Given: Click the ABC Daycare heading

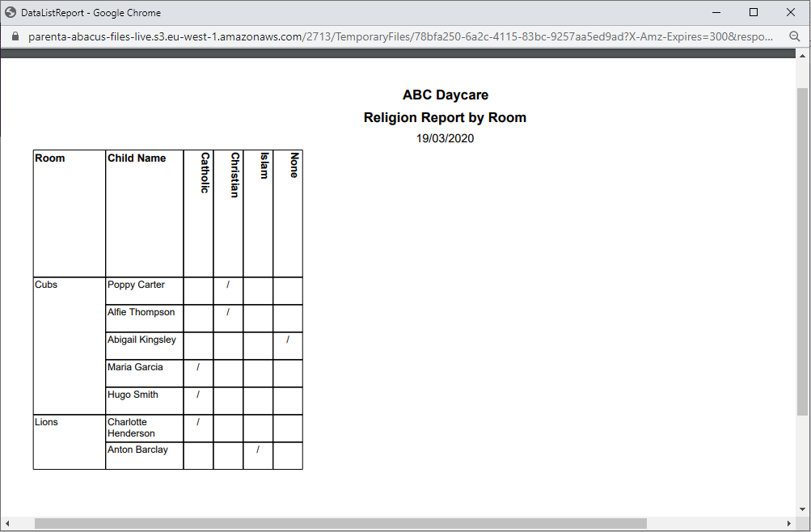Looking at the screenshot, I should click(x=446, y=95).
